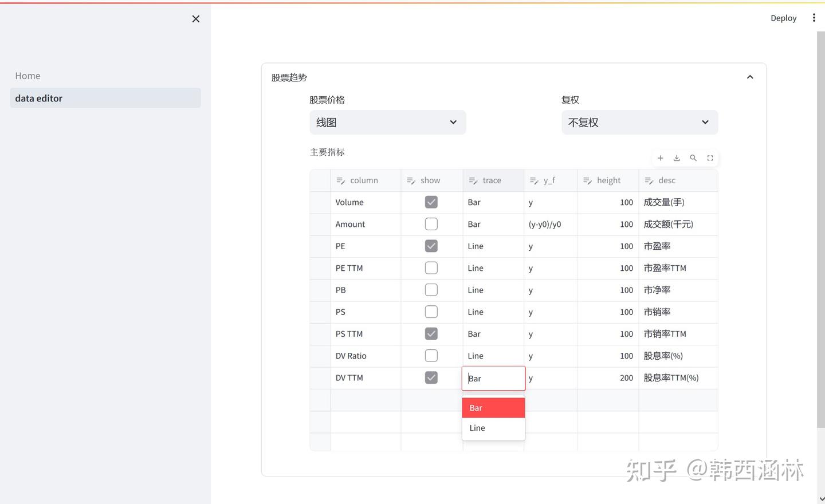Open the search icon above the table
Screen dimensions: 825x504
click(693, 157)
